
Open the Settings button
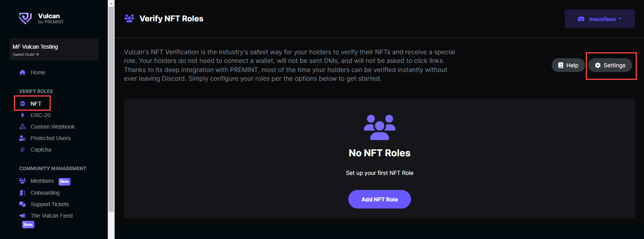[x=610, y=65]
